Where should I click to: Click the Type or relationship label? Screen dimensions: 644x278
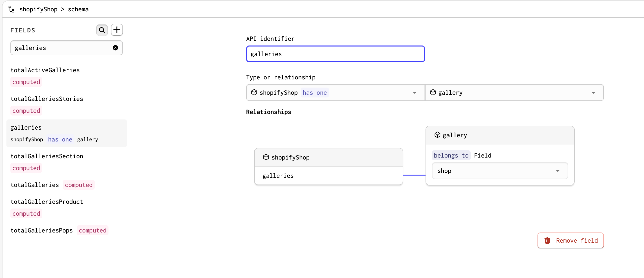281,77
